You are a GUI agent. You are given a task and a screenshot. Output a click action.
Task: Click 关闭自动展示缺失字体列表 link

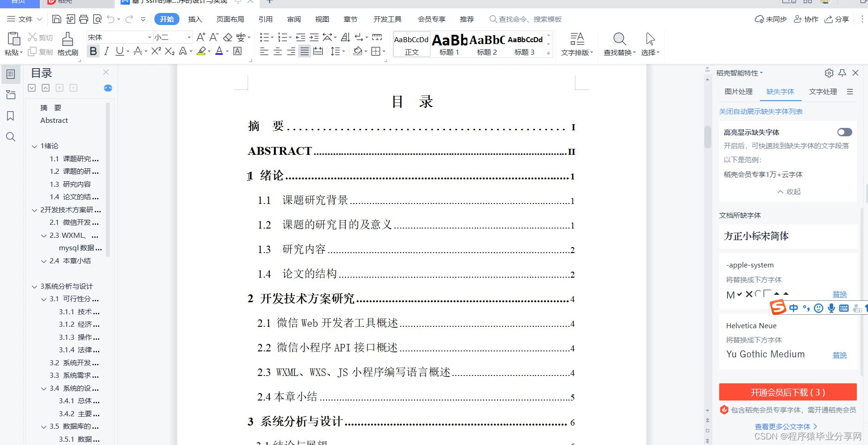pyautogui.click(x=761, y=111)
